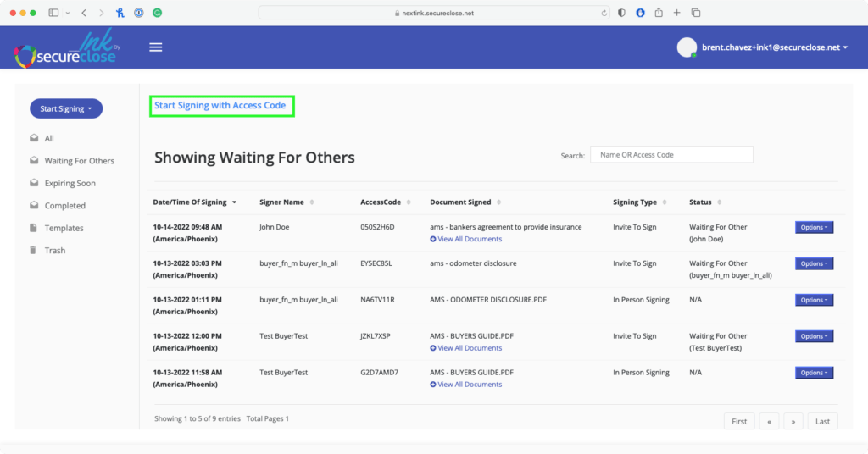Click the Safari sidebar toggle icon
The height and width of the screenshot is (454, 868).
pos(54,14)
